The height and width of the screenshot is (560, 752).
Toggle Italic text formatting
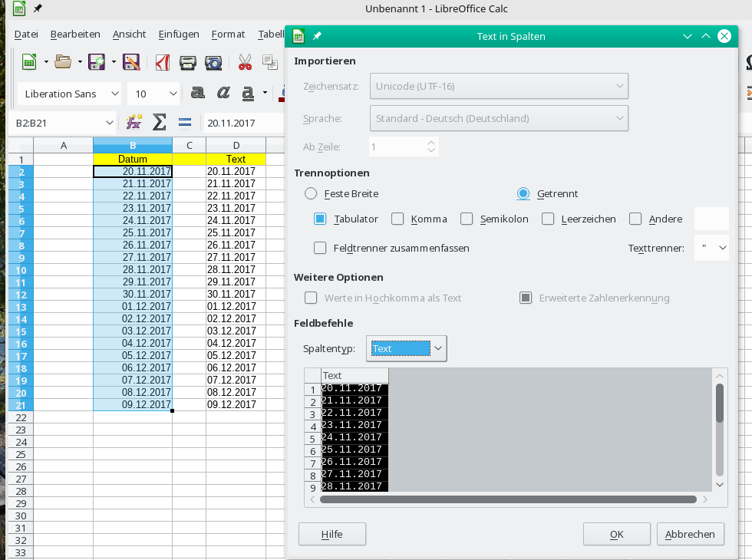[x=223, y=93]
